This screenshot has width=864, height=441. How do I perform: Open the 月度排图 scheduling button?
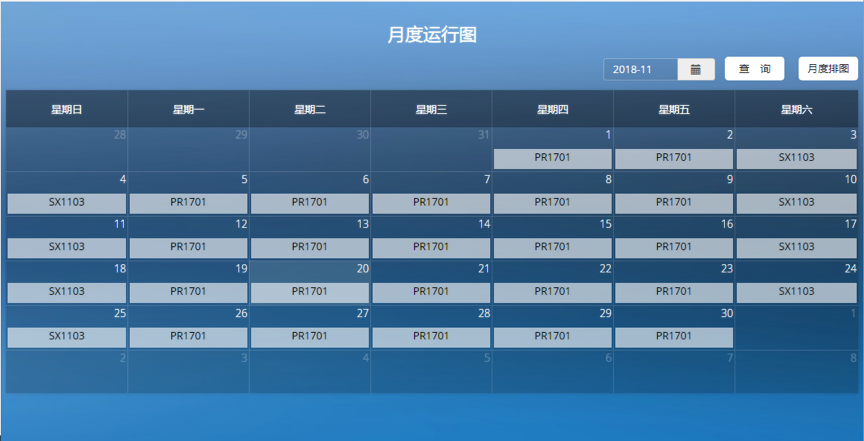coord(828,69)
